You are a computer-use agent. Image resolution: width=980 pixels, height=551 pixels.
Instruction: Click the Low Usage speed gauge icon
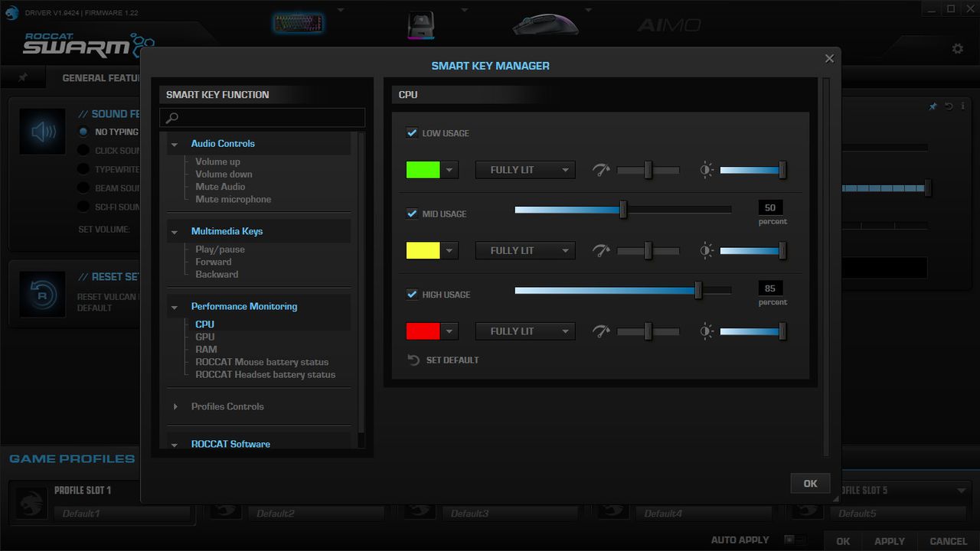601,170
